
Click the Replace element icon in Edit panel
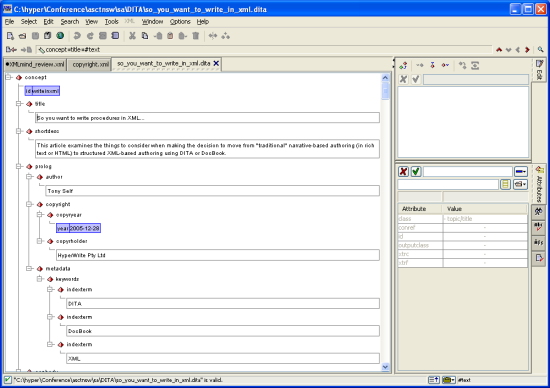403,65
